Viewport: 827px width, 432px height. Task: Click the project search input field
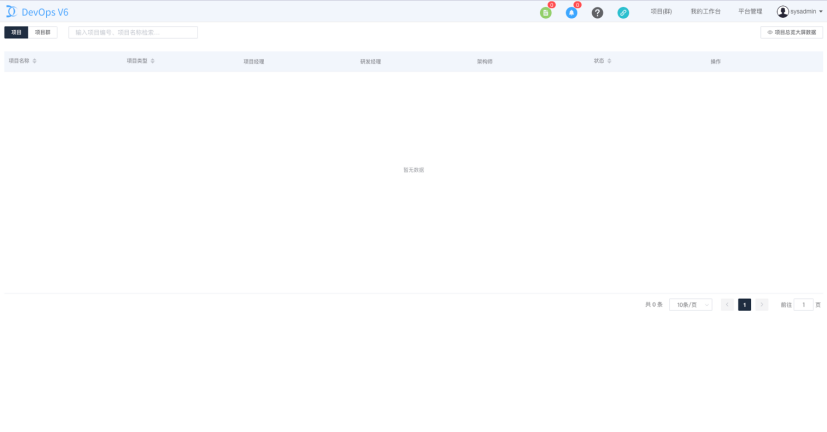(133, 32)
